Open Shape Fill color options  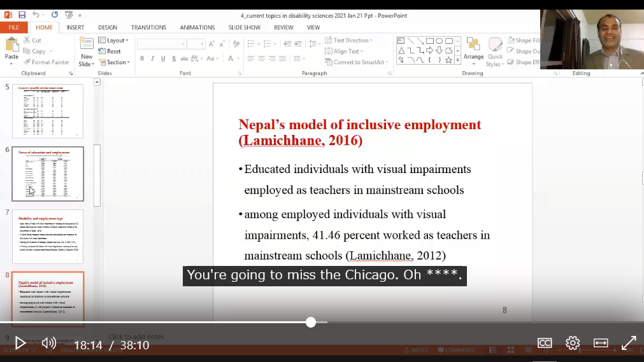click(x=523, y=40)
